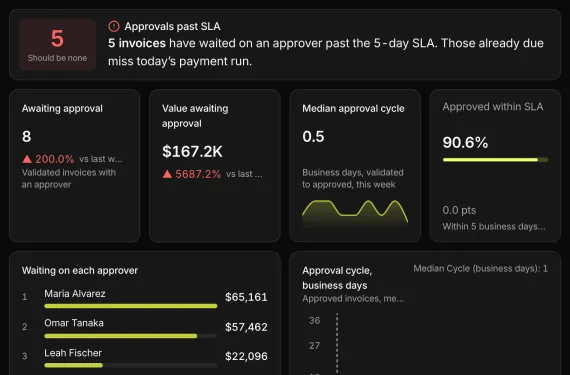Select approver Leah Fischer

[73, 353]
